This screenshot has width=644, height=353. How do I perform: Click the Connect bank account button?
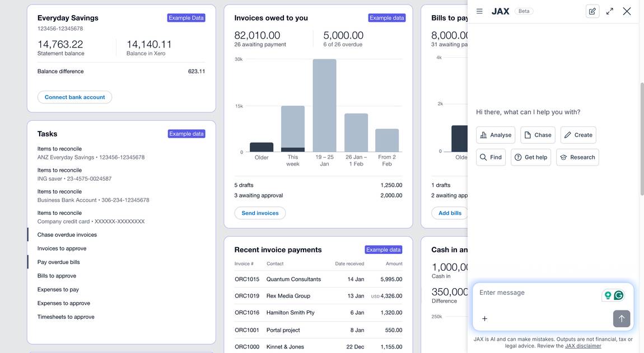pyautogui.click(x=74, y=97)
